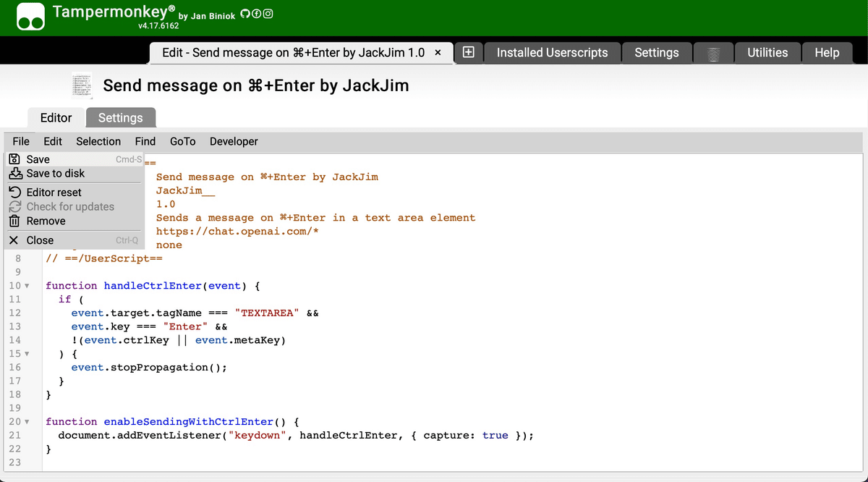The height and width of the screenshot is (482, 868).
Task: Click the Check for updates refresh icon
Action: click(x=14, y=207)
